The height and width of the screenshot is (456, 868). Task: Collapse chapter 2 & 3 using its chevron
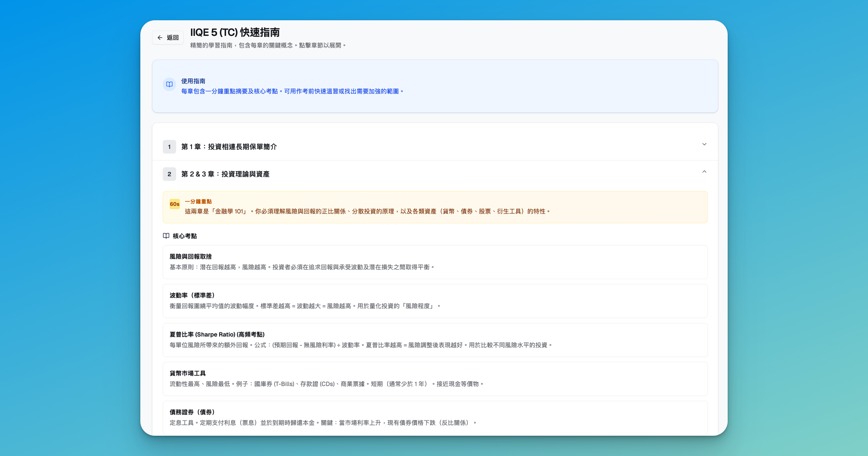pos(704,172)
